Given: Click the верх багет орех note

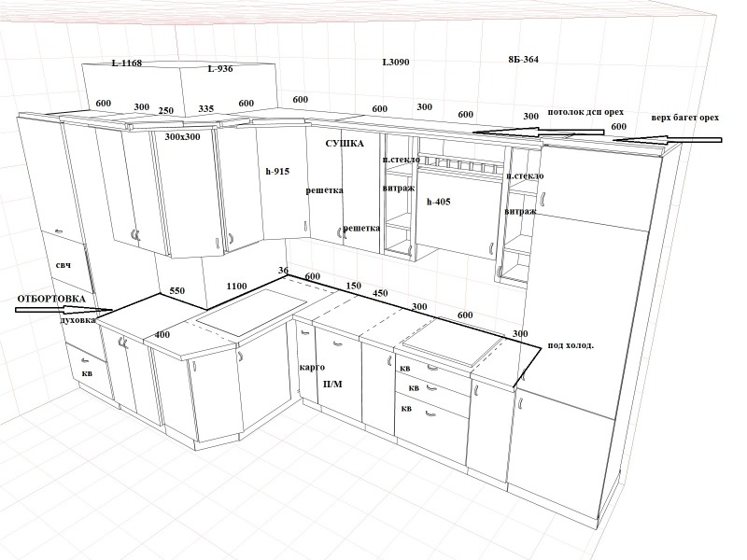Looking at the screenshot, I should pyautogui.click(x=685, y=118).
